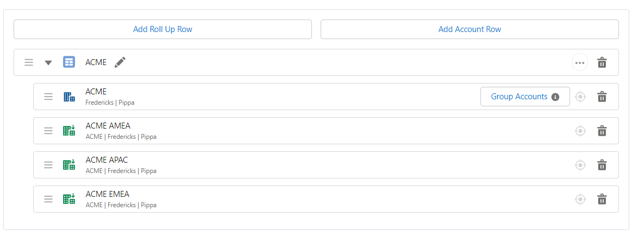
Task: Click the Add Roll Up Row button
Action: [x=162, y=29]
